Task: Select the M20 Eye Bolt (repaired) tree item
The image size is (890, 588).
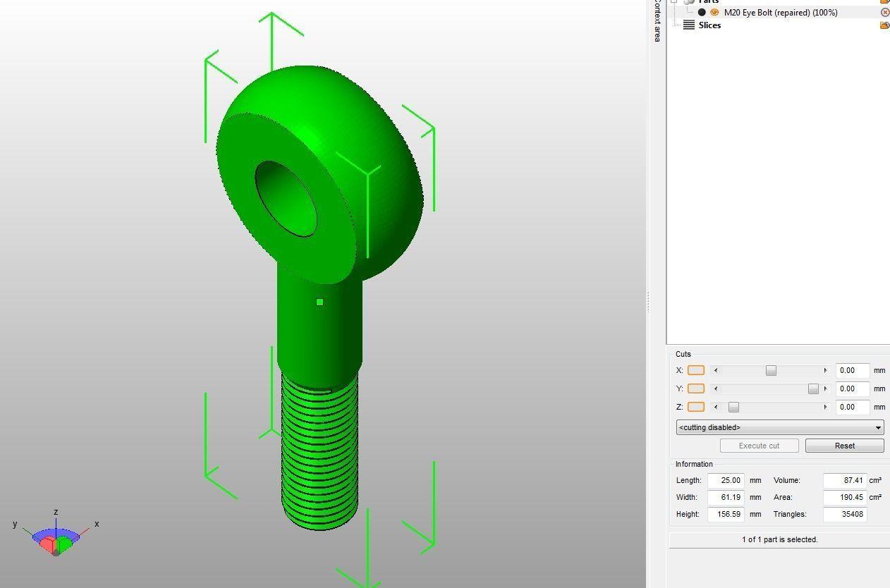Action: pyautogui.click(x=781, y=12)
